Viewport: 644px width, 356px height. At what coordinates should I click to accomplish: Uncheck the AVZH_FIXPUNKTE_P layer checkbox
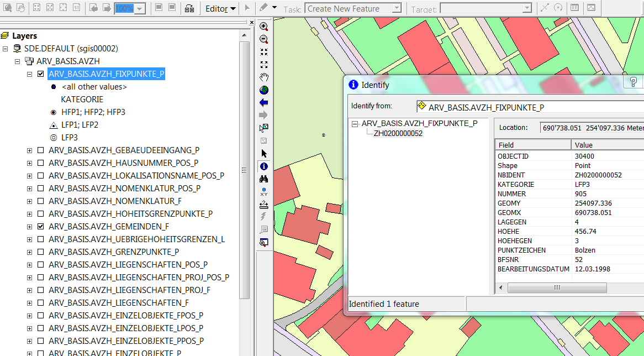point(40,74)
